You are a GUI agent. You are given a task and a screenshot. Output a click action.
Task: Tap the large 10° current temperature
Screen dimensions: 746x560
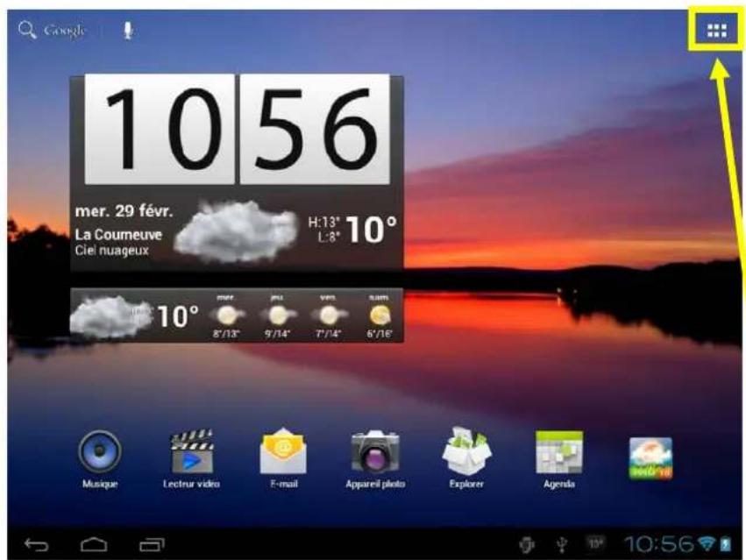point(371,230)
